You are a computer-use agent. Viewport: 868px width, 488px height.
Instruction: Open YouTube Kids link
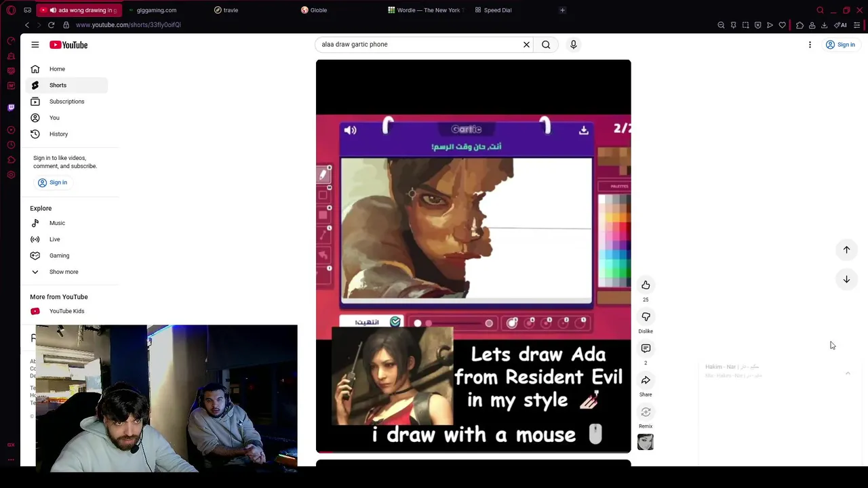66,311
